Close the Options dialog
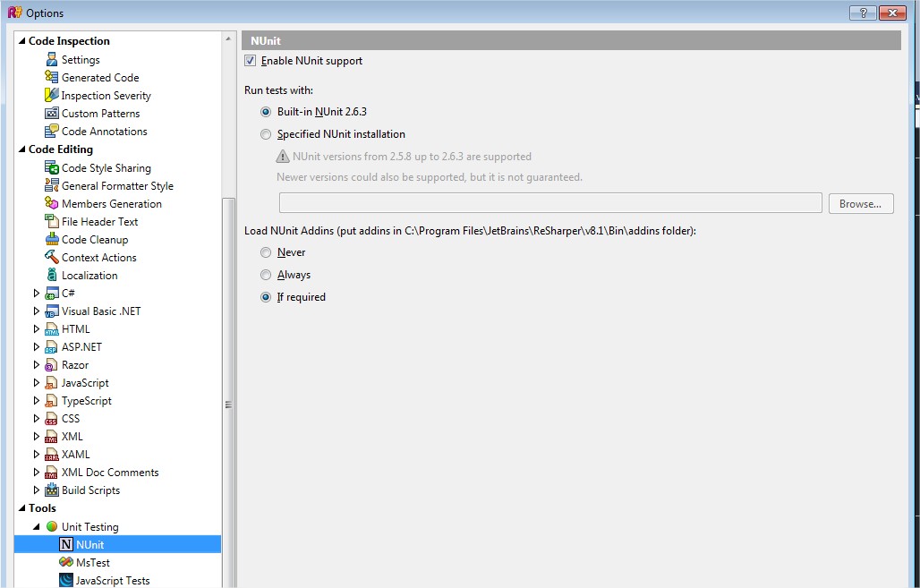920x588 pixels. pyautogui.click(x=892, y=13)
